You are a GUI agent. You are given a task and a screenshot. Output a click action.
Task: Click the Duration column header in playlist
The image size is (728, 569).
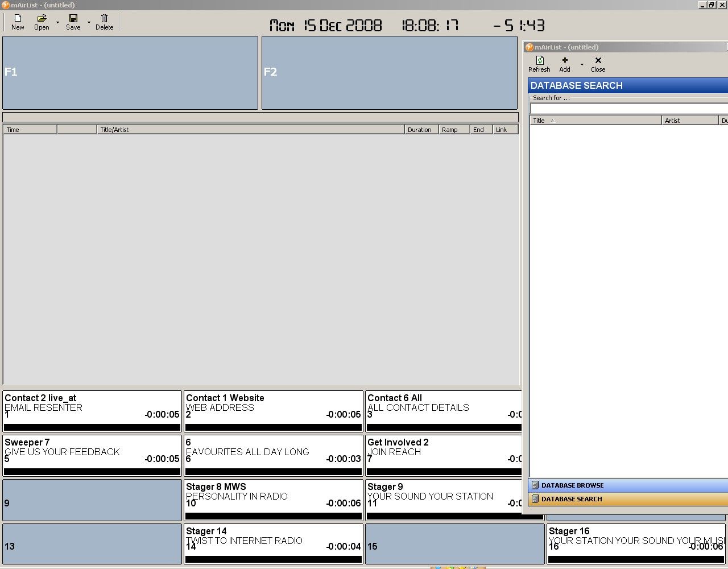click(420, 130)
